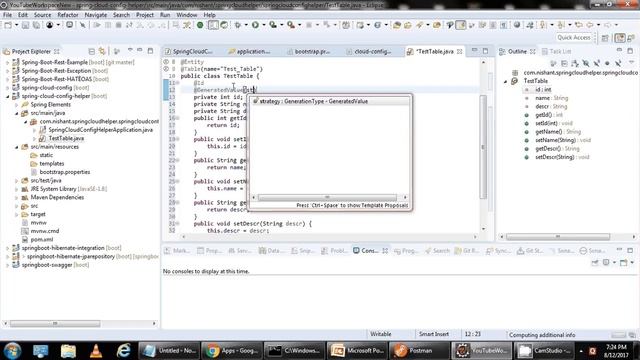Click Collapse All in Project Explorer
The image size is (640, 360).
coord(91,51)
